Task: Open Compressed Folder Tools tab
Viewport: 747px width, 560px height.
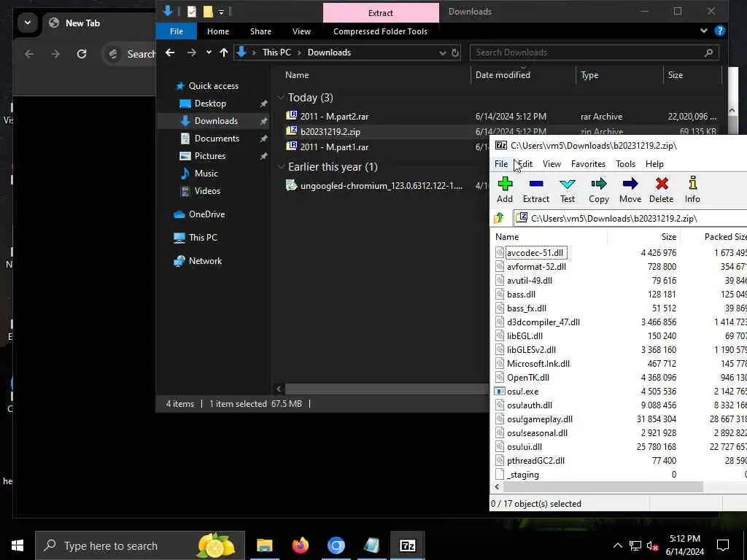Action: [x=380, y=31]
